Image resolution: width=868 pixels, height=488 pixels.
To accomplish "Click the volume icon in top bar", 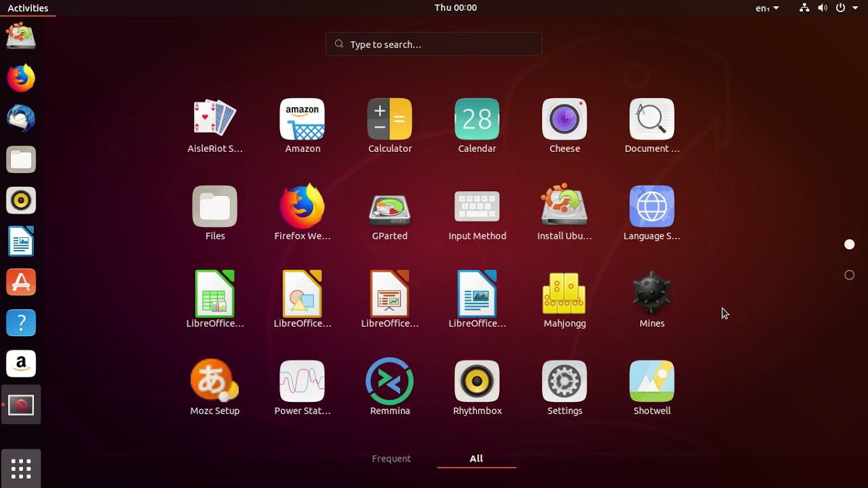I will 823,8.
